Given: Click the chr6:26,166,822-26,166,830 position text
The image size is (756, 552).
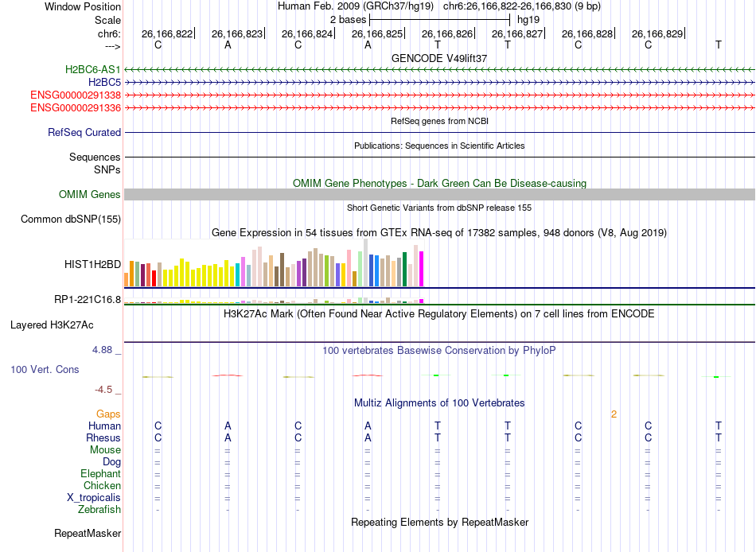Looking at the screenshot, I should (522, 6).
